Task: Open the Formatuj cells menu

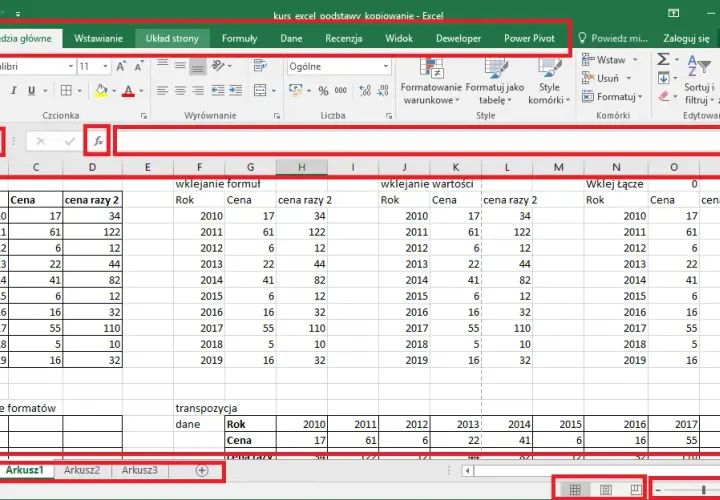Action: pyautogui.click(x=612, y=97)
